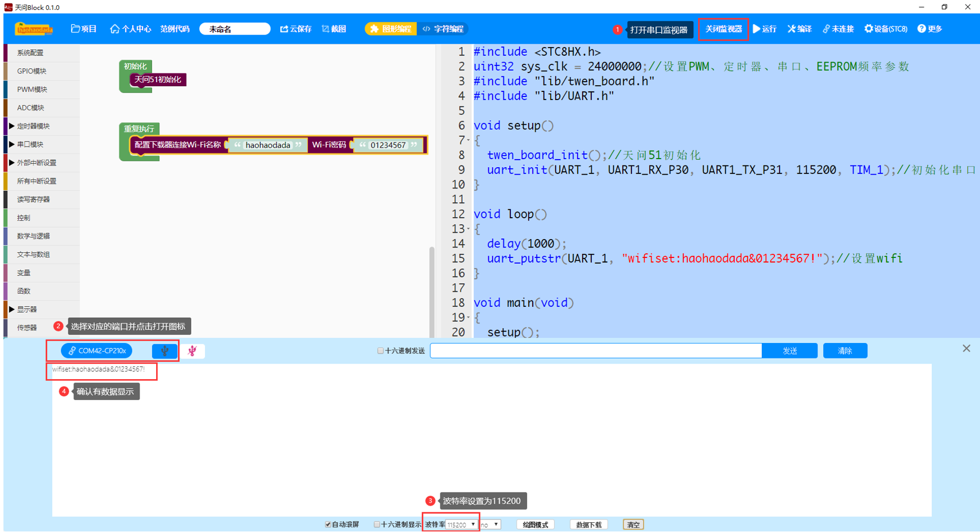This screenshot has width=980, height=532.
Task: Click the 未连接 connection status
Action: coord(838,29)
